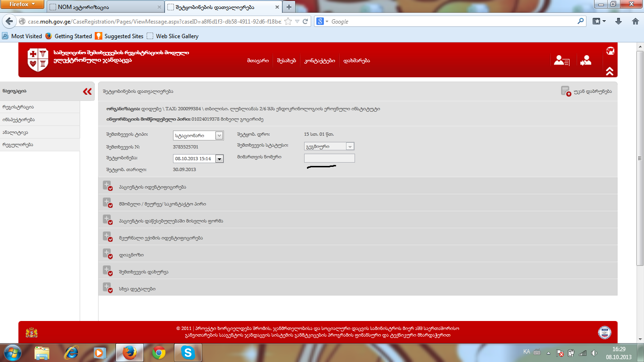Click the უკან დაბრუნება back icon
The height and width of the screenshot is (362, 644).
(x=566, y=91)
